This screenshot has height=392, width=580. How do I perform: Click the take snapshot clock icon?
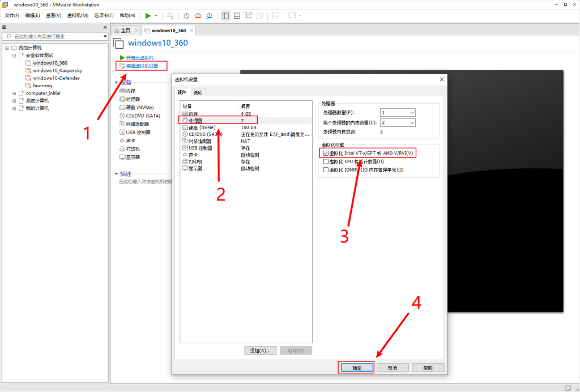[x=186, y=16]
